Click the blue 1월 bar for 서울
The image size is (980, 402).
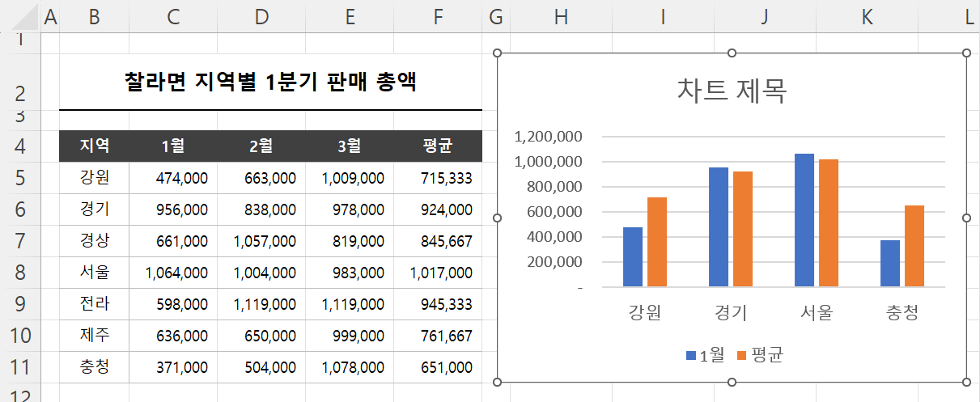(x=804, y=220)
